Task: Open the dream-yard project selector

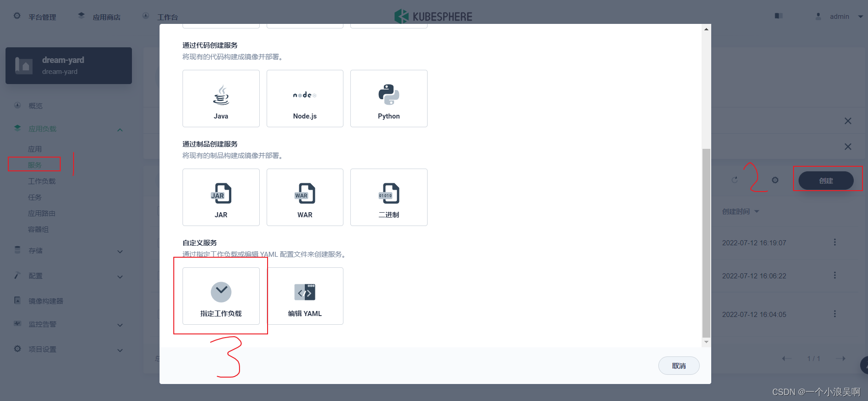Action: point(69,66)
